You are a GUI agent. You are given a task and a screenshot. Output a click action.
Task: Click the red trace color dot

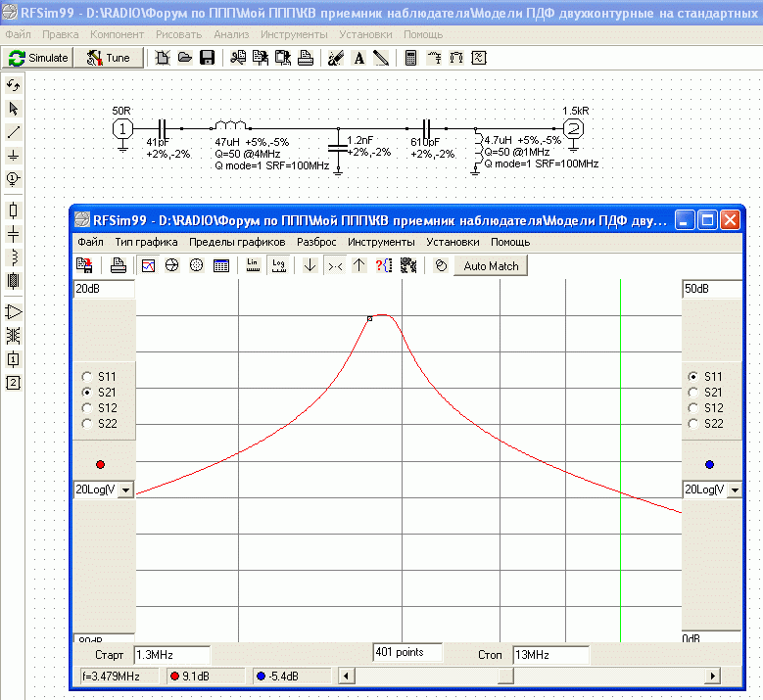100,465
